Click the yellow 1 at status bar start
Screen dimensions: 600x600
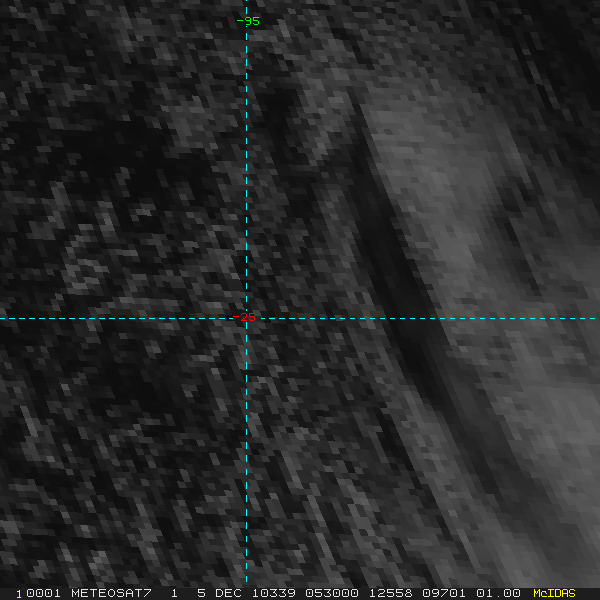(19, 593)
